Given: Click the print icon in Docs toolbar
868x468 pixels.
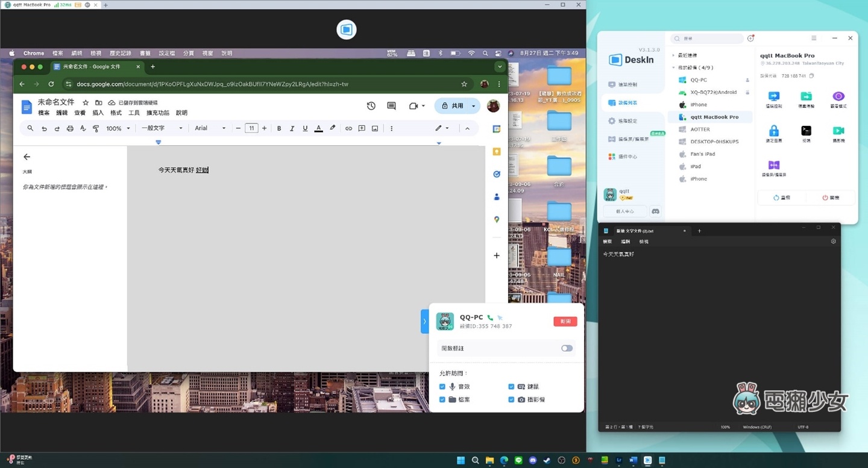Looking at the screenshot, I should click(x=70, y=128).
